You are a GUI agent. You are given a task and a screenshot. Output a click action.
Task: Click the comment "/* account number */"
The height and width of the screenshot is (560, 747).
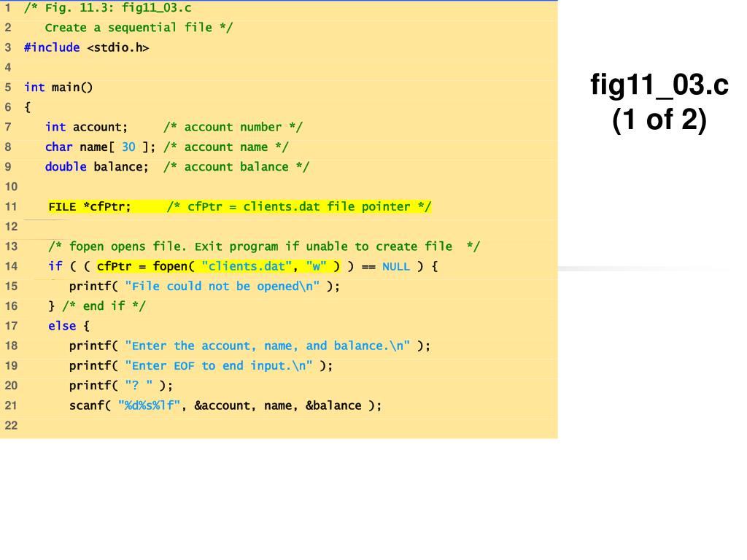click(233, 127)
